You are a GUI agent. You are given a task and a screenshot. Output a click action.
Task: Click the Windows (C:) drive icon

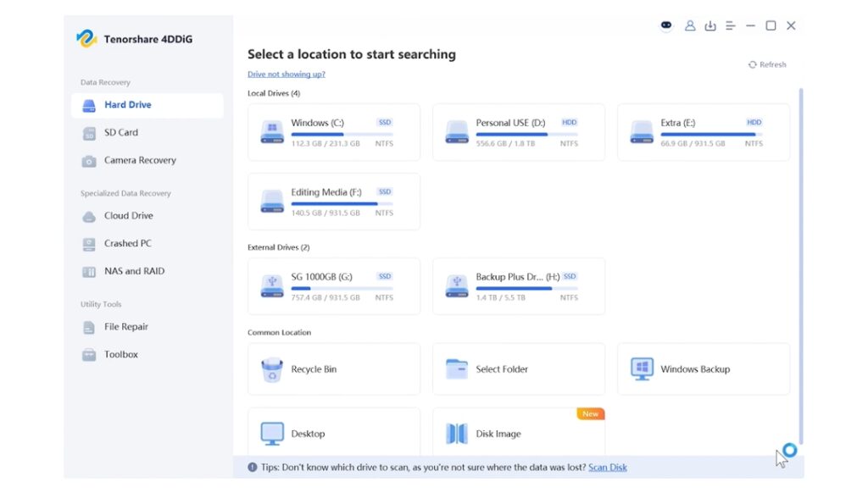click(272, 132)
